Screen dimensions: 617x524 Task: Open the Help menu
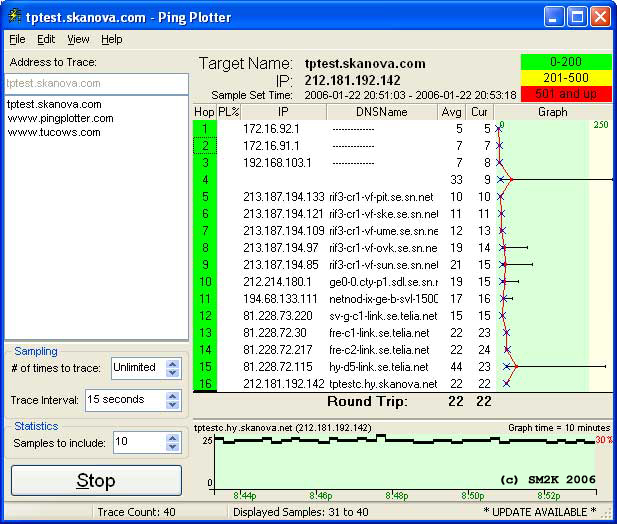(112, 39)
